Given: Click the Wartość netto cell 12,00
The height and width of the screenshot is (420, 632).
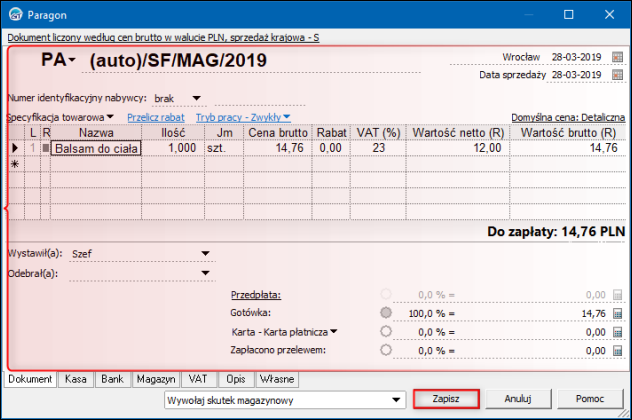Looking at the screenshot, I should point(458,148).
